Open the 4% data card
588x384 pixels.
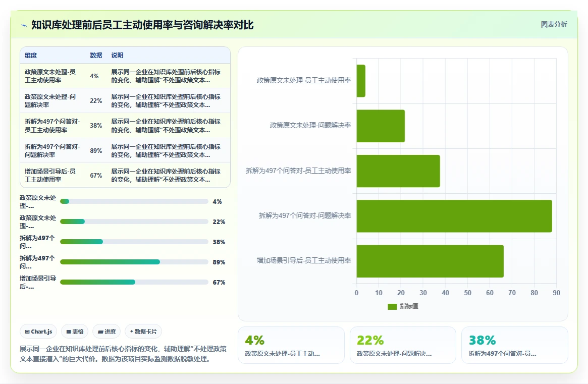pos(291,345)
